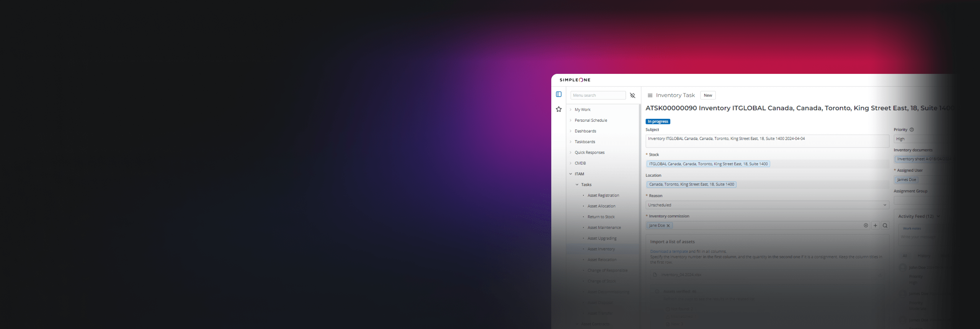Click the New button
The image size is (980, 329).
pyautogui.click(x=707, y=95)
